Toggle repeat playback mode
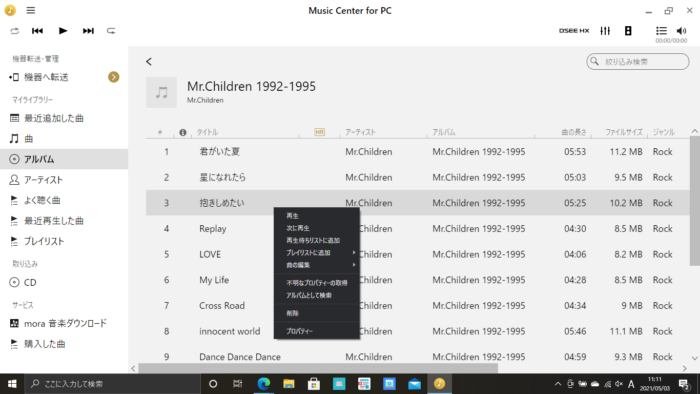 [x=111, y=31]
